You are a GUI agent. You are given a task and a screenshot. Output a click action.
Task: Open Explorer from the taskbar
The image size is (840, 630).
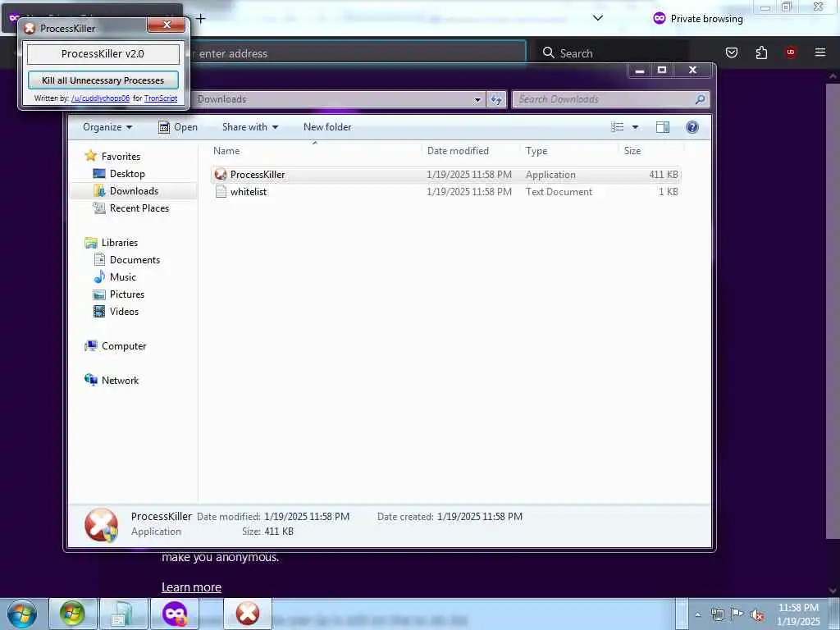(123, 614)
